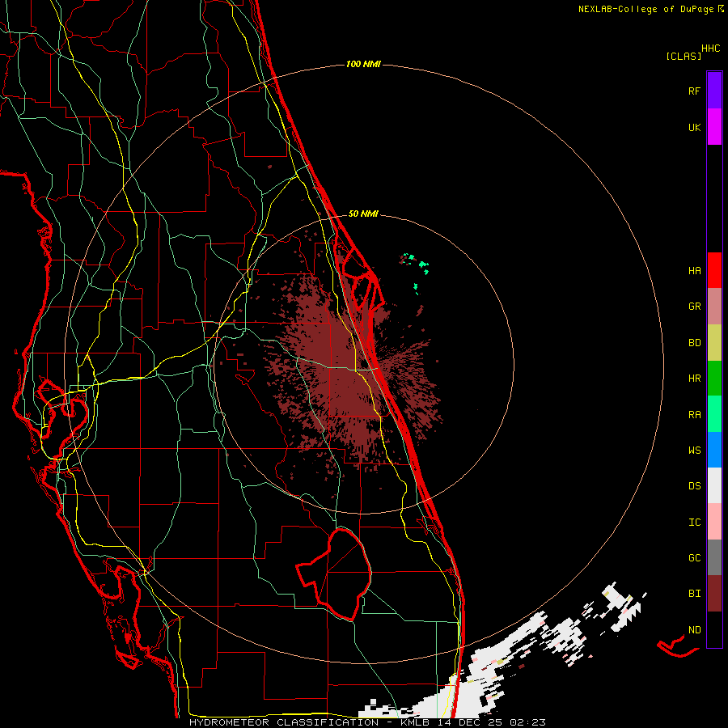The height and width of the screenshot is (728, 728).
Task: Click the "IC" legend label
Action: pyautogui.click(x=694, y=523)
